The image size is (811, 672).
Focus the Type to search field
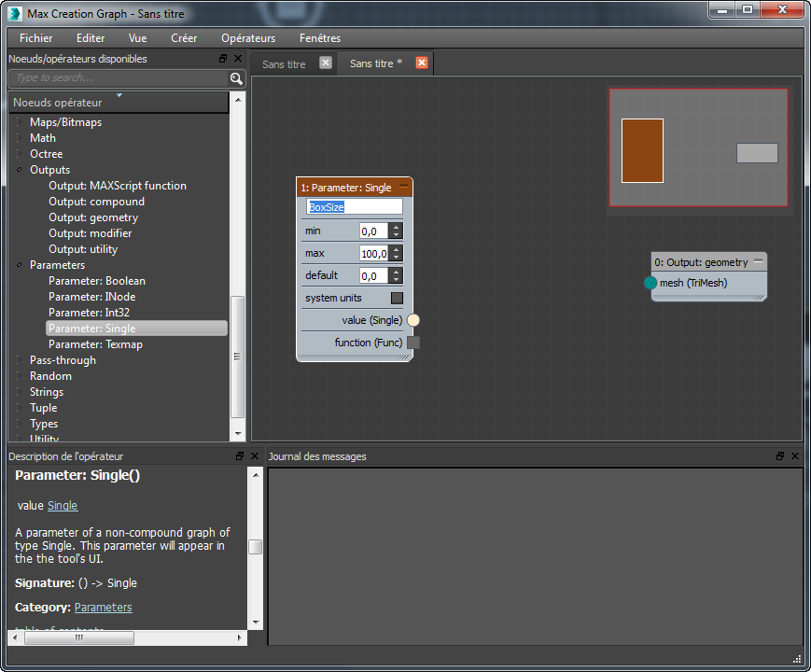pos(119,78)
